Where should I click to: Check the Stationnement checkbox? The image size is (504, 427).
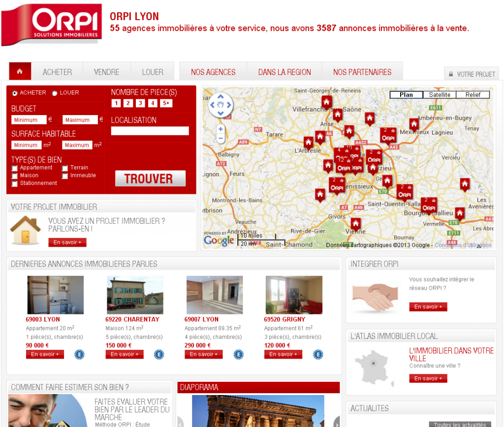14,183
